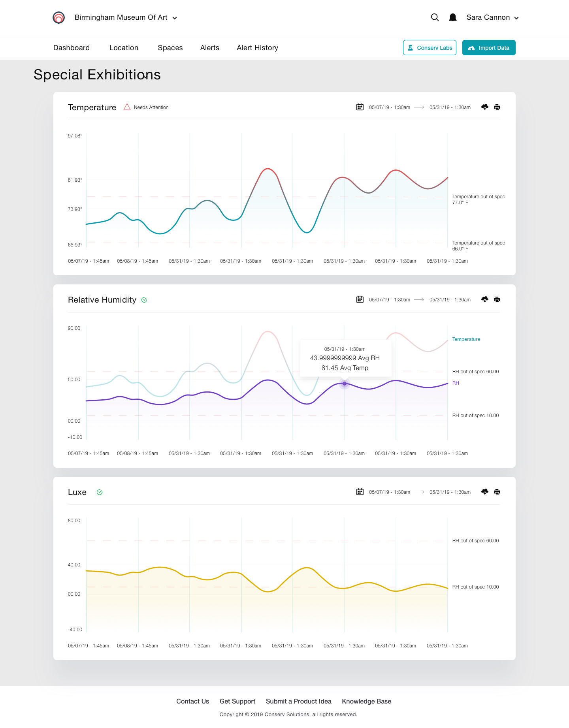Click highlighted purple data point on RH line
The height and width of the screenshot is (728, 569).
tap(345, 384)
